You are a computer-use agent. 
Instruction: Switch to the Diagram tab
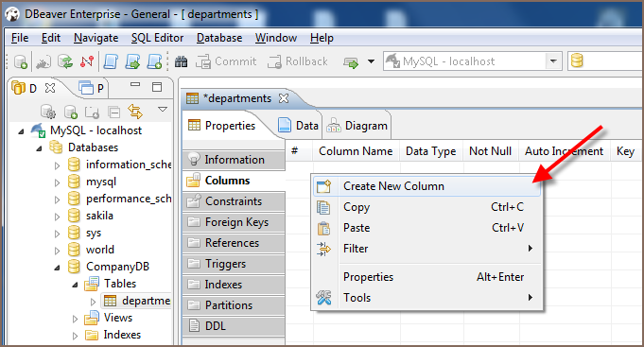tap(357, 126)
